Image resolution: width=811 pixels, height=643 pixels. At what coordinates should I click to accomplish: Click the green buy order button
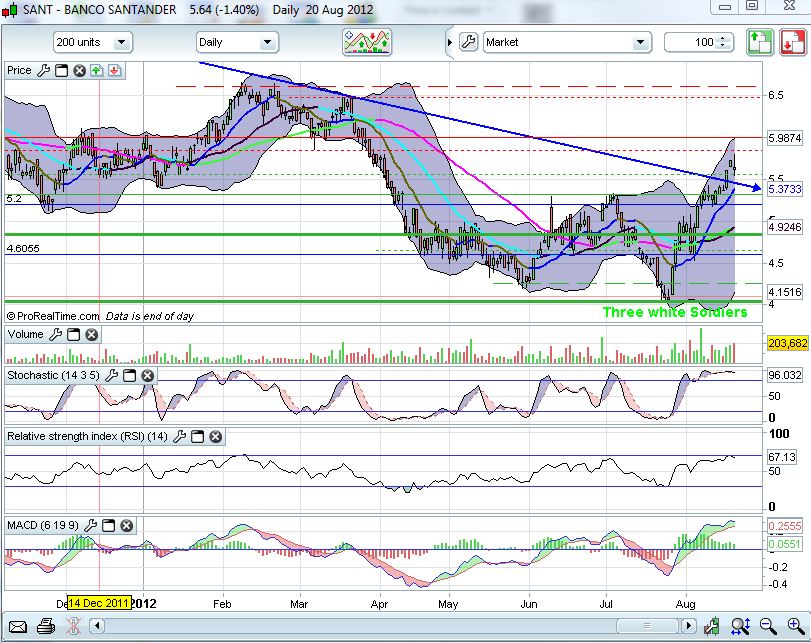pos(760,42)
